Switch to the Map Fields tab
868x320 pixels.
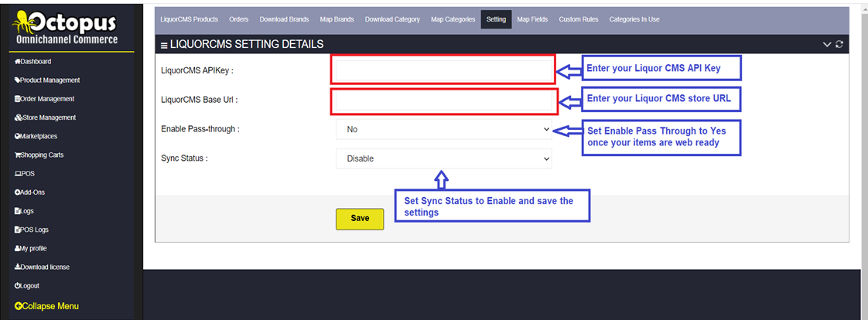[532, 19]
